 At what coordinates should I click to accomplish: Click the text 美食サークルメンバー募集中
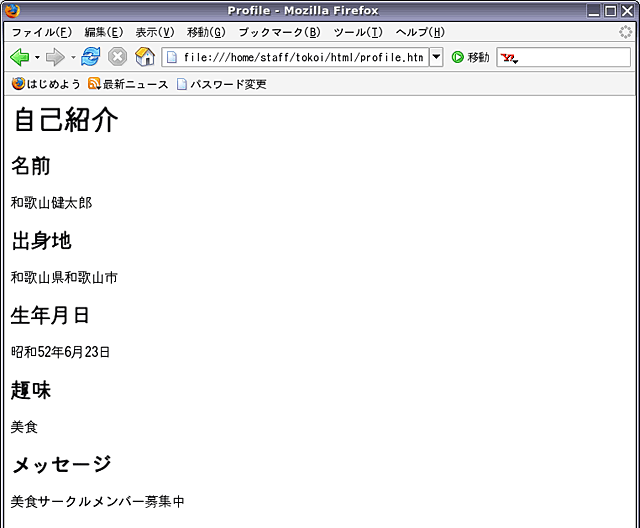pyautogui.click(x=98, y=501)
